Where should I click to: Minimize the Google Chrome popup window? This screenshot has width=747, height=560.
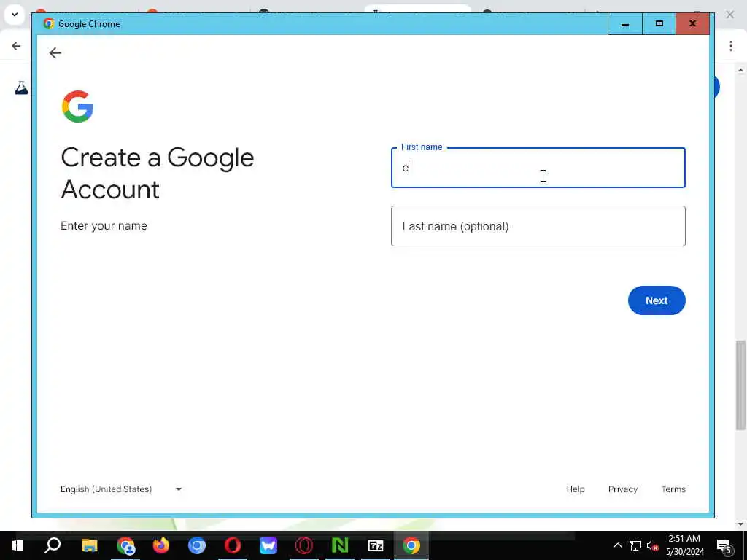pos(624,24)
